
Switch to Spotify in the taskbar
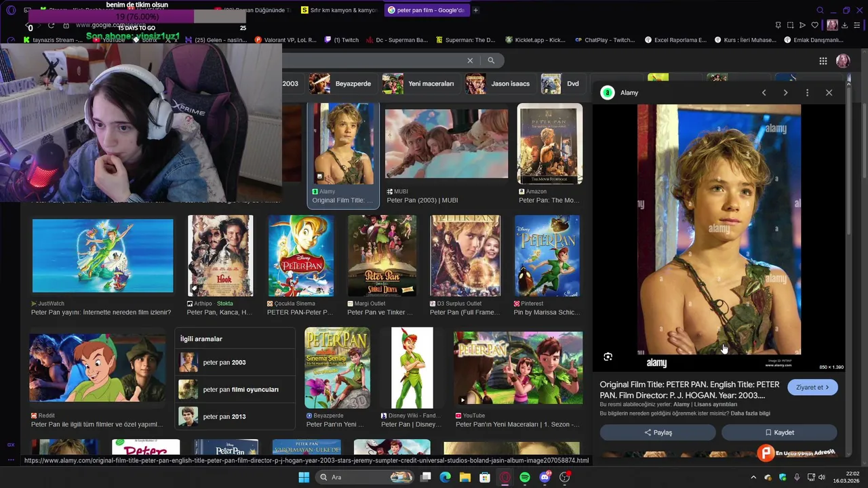(x=525, y=477)
